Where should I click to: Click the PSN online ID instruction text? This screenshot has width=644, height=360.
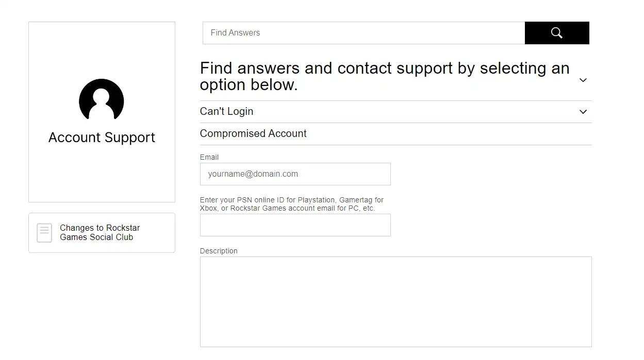coord(291,204)
